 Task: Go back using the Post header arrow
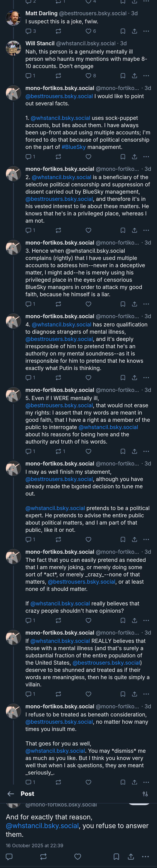click(11, 794)
